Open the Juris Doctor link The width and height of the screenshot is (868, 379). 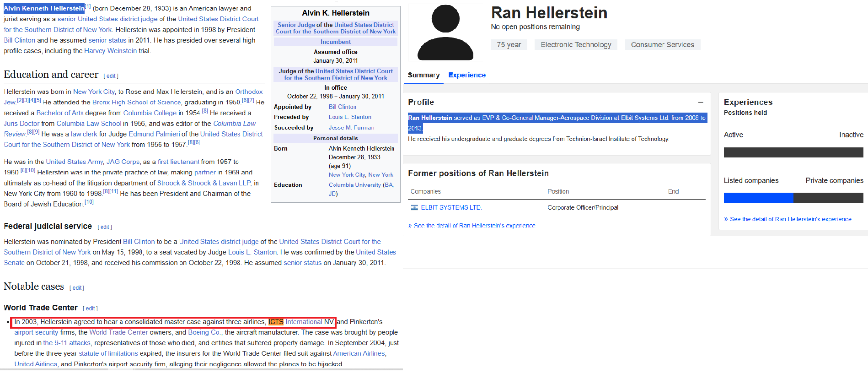pos(21,123)
